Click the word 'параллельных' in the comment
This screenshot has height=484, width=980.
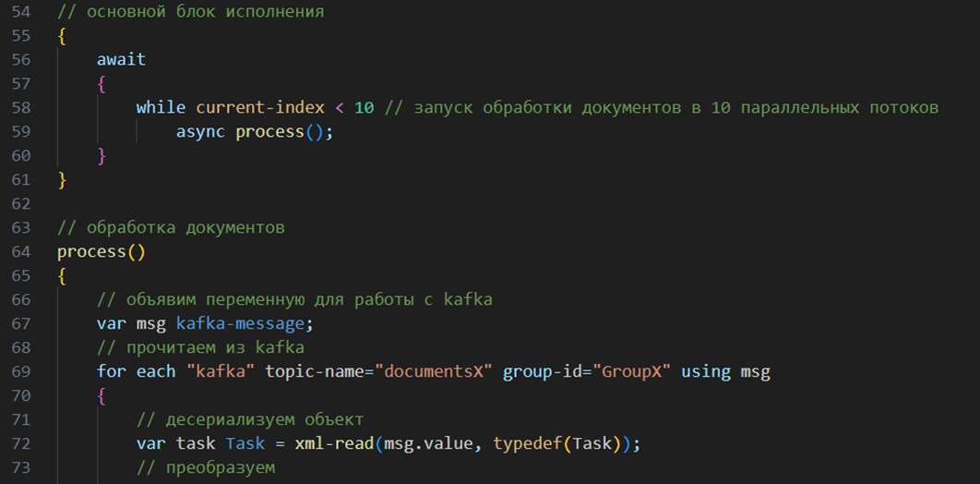[799, 107]
